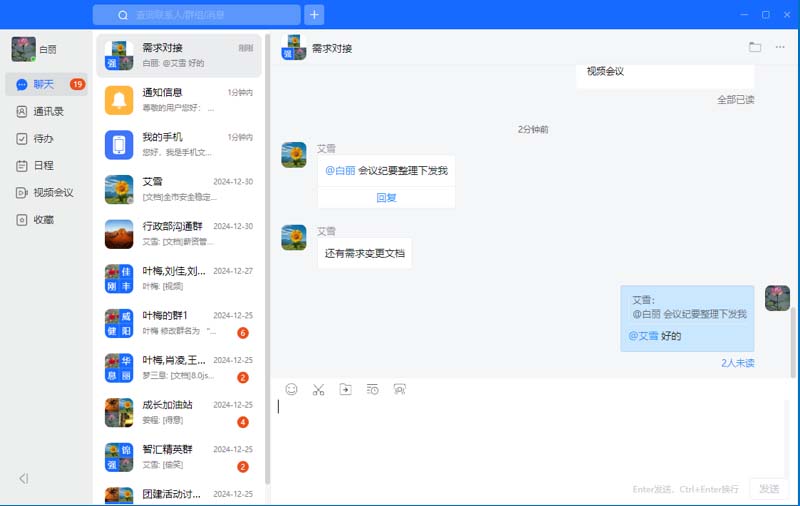
Task: Open chat history icon in toolbar
Action: [372, 389]
